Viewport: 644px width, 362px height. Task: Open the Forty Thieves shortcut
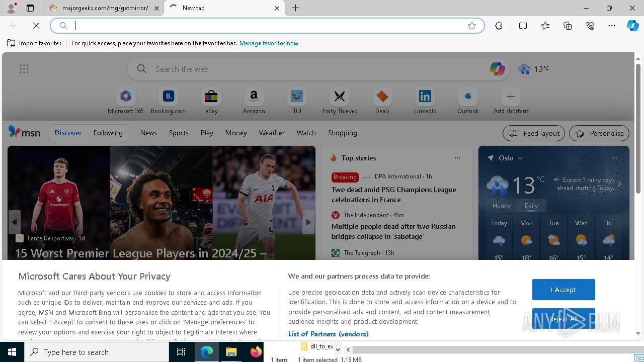(x=340, y=101)
